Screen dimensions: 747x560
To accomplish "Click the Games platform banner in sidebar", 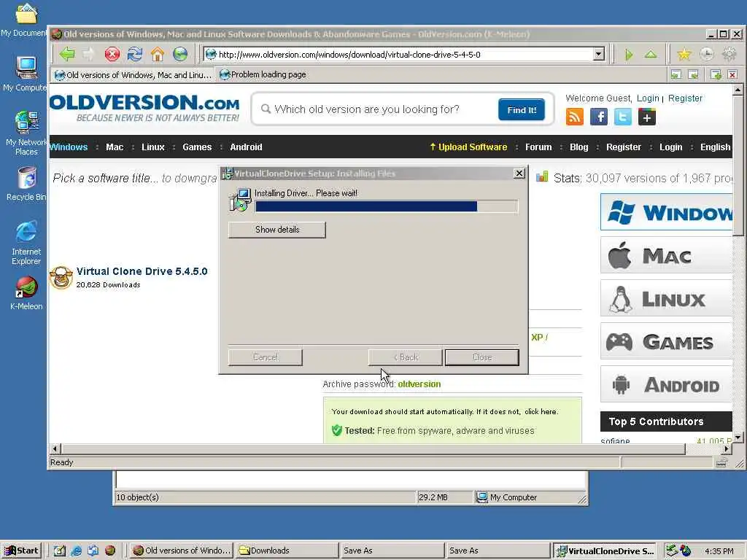I will [x=667, y=341].
